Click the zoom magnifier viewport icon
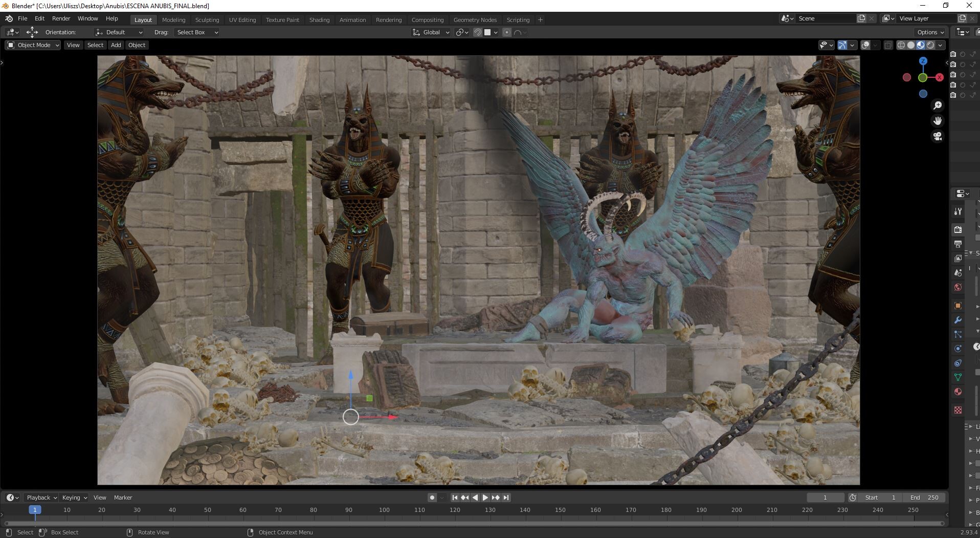The height and width of the screenshot is (538, 980). tap(938, 105)
